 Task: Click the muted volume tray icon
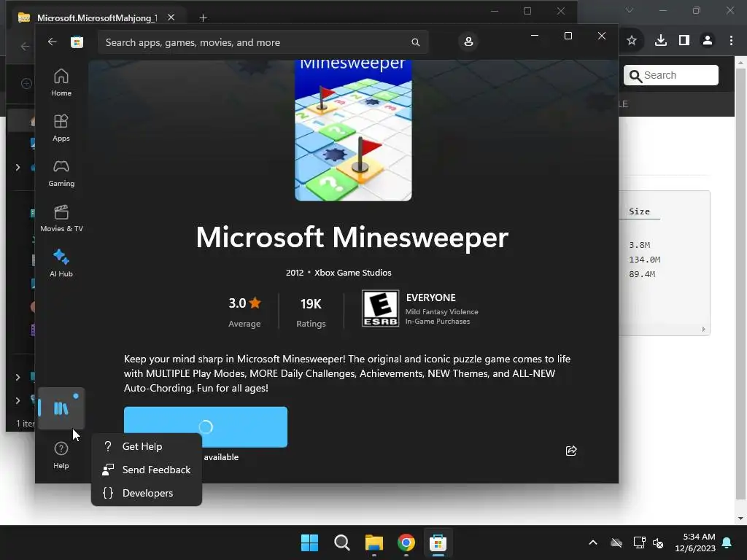658,542
